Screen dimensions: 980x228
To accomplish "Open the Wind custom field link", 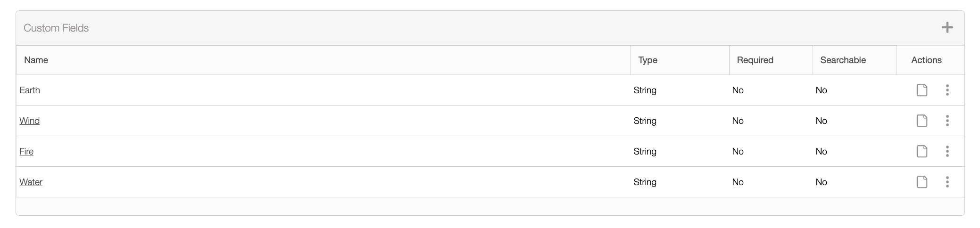I will tap(30, 121).
